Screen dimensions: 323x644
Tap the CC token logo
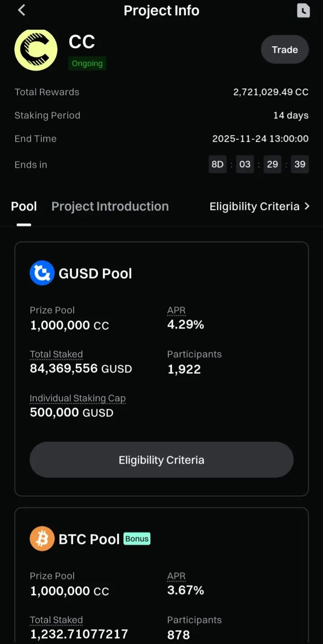36,50
